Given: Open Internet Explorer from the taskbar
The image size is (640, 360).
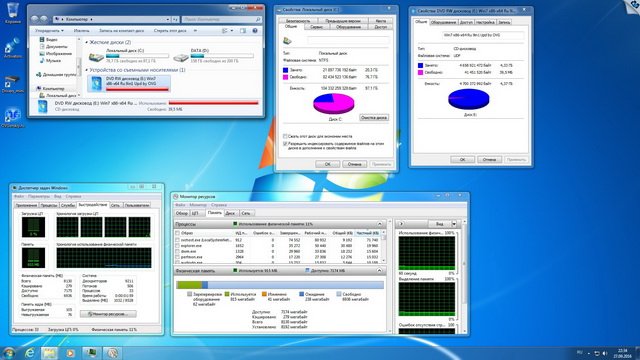Looking at the screenshot, I should [29, 353].
